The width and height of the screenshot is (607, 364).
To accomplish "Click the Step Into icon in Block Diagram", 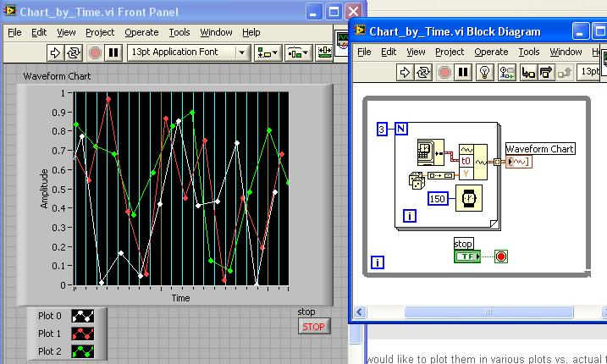I will pyautogui.click(x=527, y=72).
